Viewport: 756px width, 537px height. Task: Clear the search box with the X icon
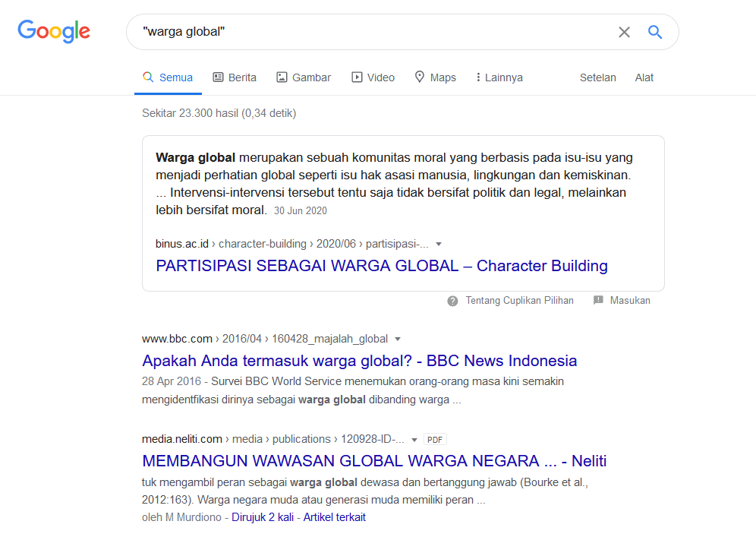pos(625,32)
